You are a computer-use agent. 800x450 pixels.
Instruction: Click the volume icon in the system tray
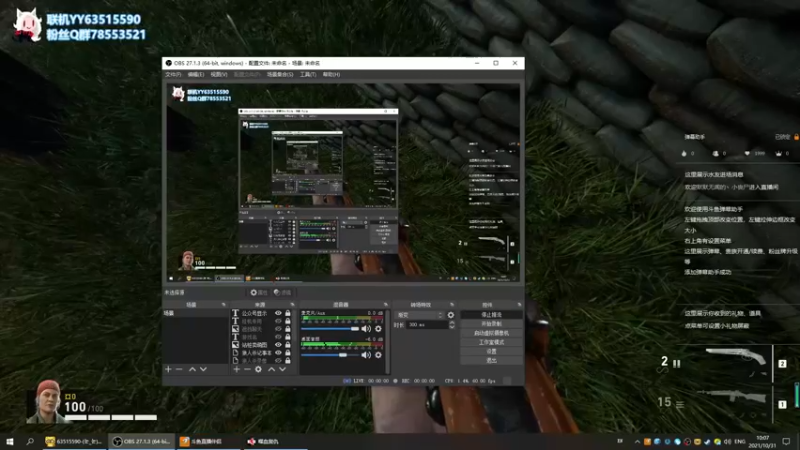pyautogui.click(x=728, y=441)
